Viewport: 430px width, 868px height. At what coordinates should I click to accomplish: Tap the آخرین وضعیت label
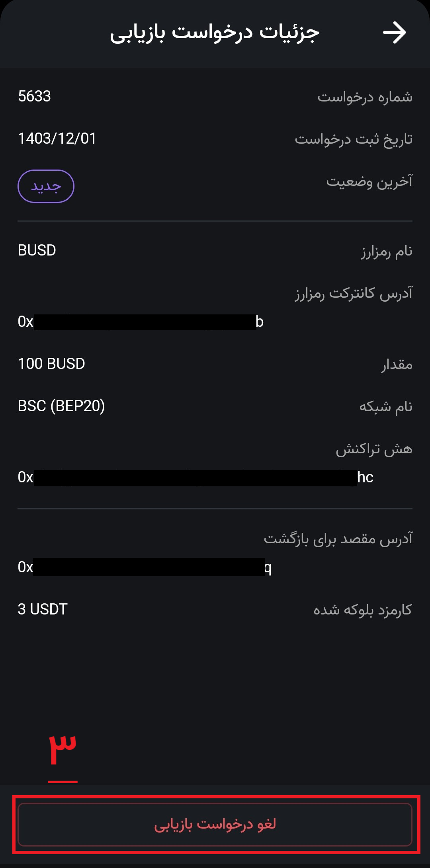coord(369,181)
